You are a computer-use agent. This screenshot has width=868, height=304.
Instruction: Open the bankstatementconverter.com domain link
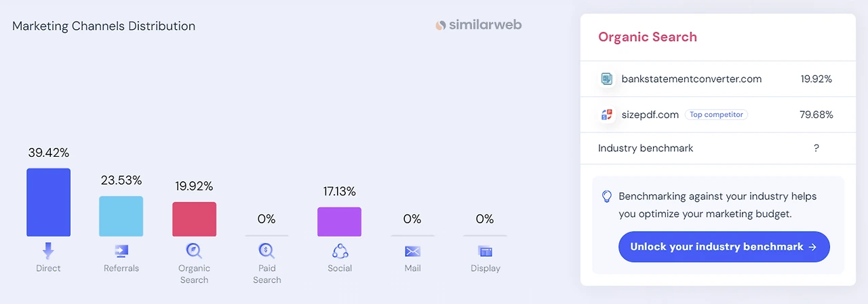point(691,79)
